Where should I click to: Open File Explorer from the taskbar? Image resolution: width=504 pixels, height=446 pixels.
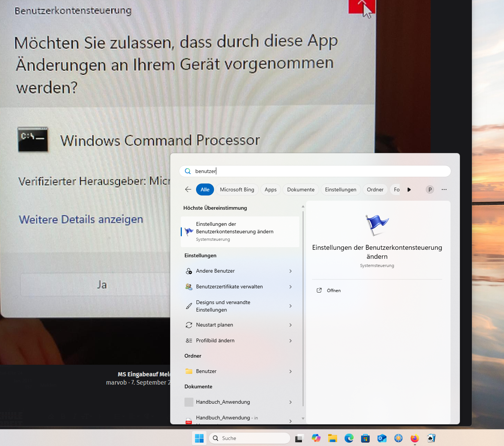333,438
